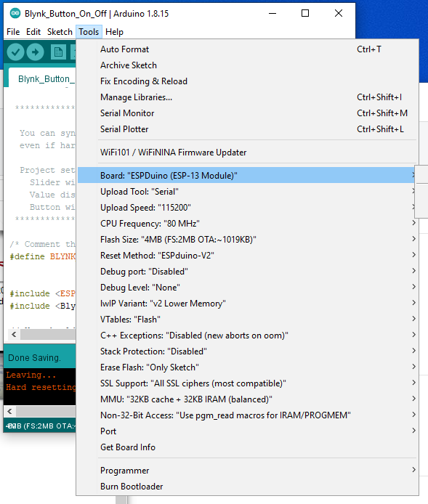Click the 'You can syn' comment line
This screenshot has height=504, width=428.
(x=47, y=133)
